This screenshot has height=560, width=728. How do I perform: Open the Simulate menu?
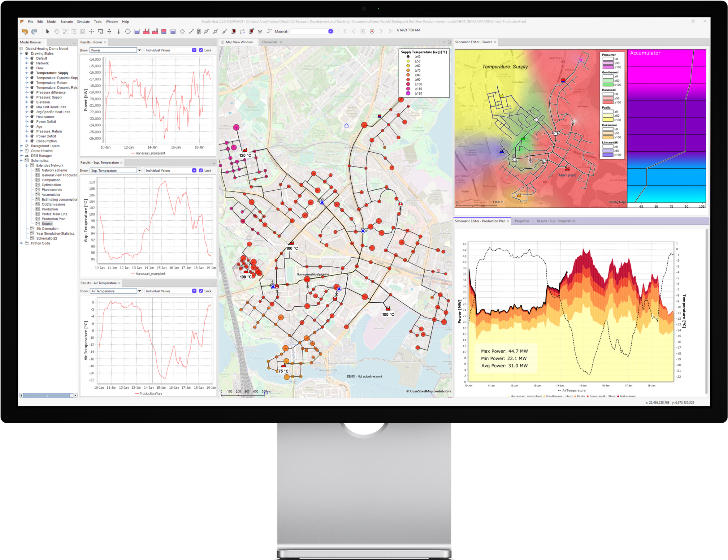point(83,22)
